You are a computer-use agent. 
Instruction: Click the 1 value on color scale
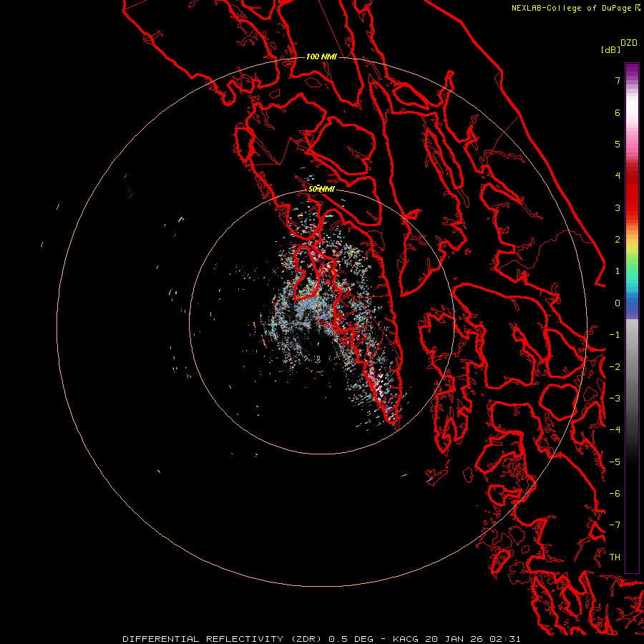click(618, 271)
